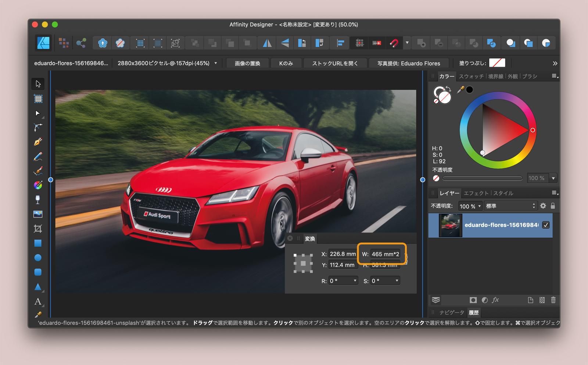Image resolution: width=588 pixels, height=365 pixels.
Task: Select the Ellipse shape tool
Action: (x=38, y=258)
